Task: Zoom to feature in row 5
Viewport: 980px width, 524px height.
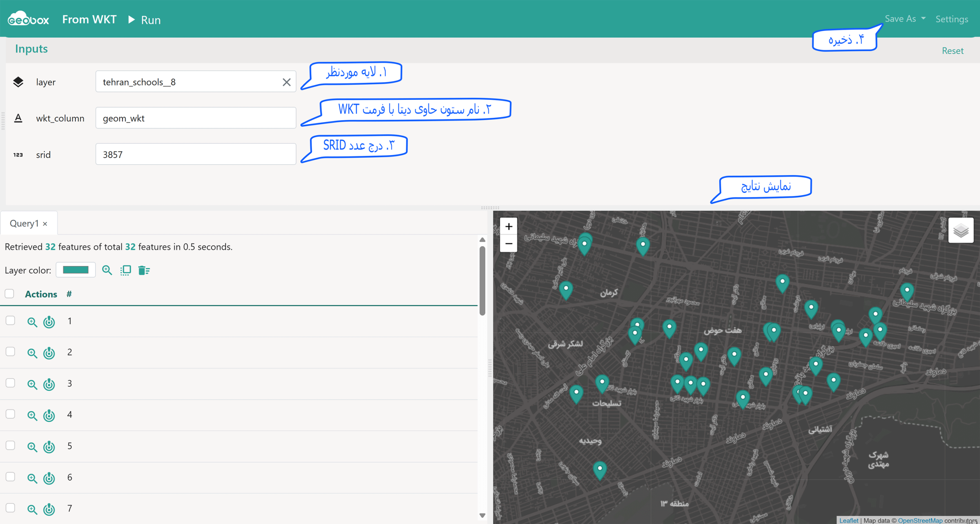Action: [32, 447]
